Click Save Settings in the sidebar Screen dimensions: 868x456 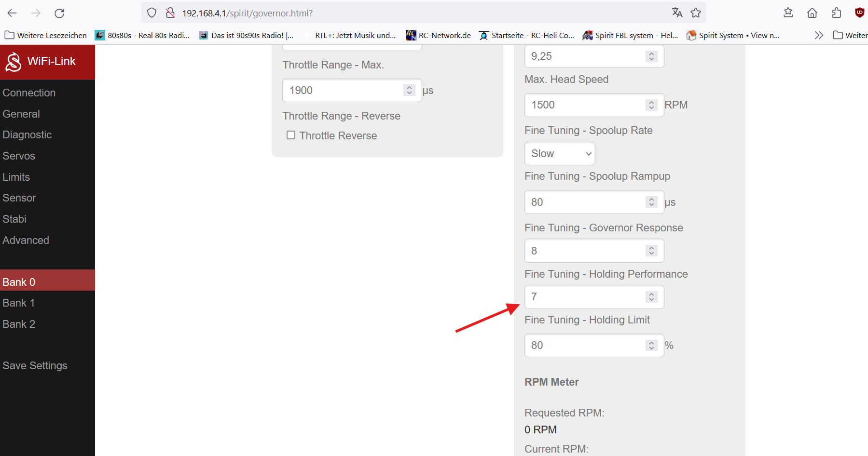(35, 366)
